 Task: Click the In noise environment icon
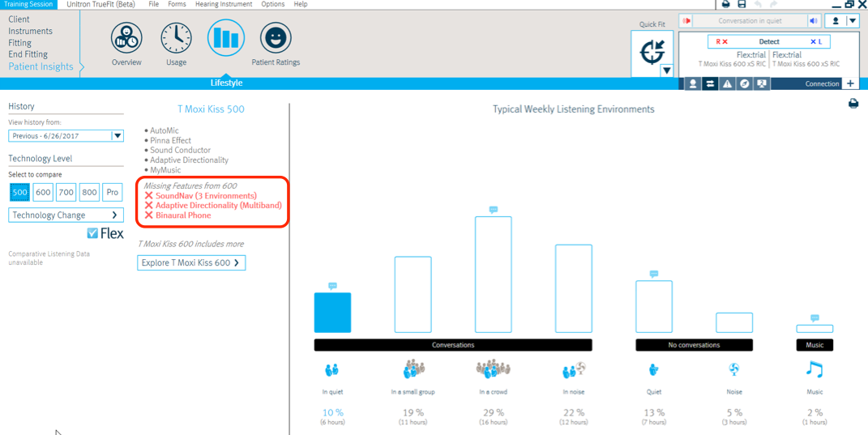574,369
